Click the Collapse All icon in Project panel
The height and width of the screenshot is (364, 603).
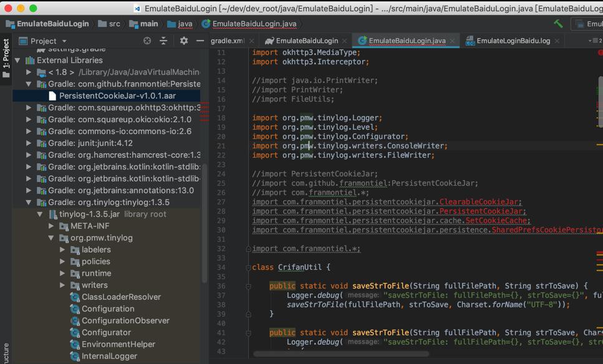click(x=163, y=41)
